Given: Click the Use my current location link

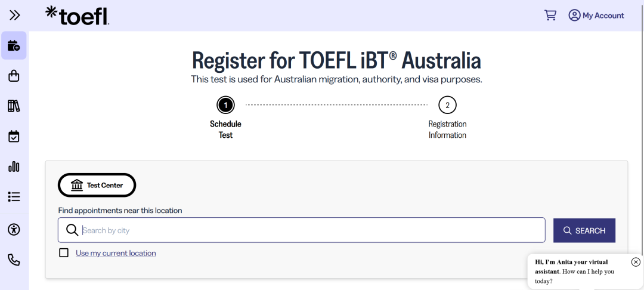Looking at the screenshot, I should click(116, 253).
